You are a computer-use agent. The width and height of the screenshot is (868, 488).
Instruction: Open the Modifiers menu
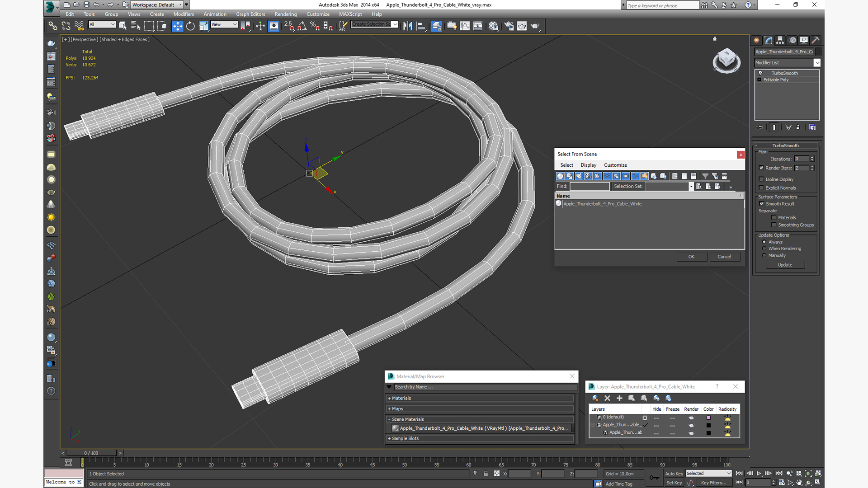pyautogui.click(x=184, y=14)
